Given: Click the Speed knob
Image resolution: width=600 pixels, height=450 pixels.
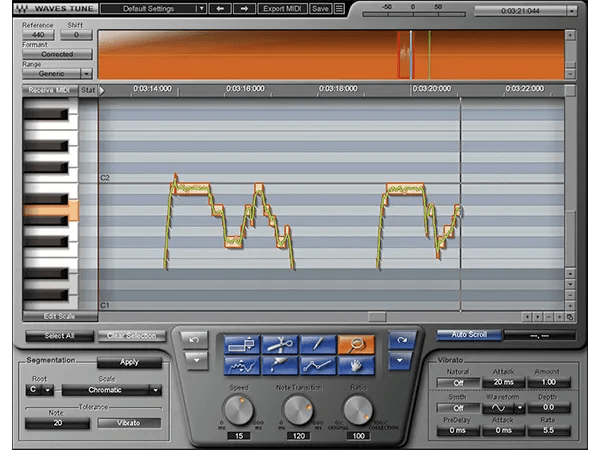Looking at the screenshot, I should pos(238,410).
